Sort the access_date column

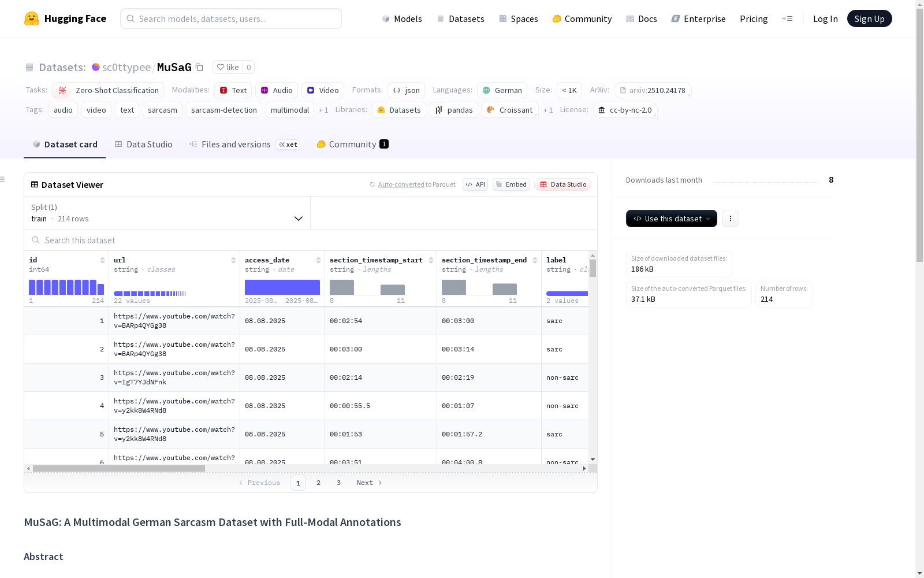[x=318, y=260]
